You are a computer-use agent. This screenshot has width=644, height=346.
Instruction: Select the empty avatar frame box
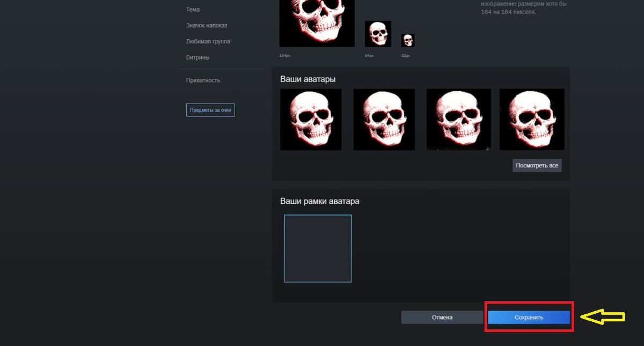pos(318,248)
